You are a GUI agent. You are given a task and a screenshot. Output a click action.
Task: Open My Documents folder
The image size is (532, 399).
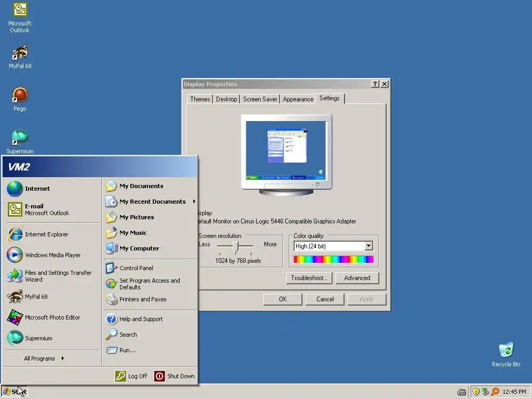coord(150,186)
